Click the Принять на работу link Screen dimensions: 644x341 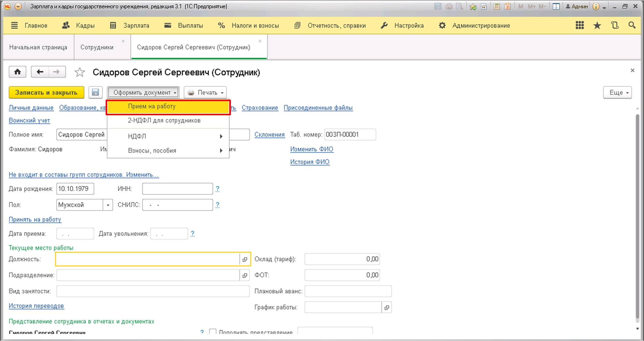pos(35,219)
